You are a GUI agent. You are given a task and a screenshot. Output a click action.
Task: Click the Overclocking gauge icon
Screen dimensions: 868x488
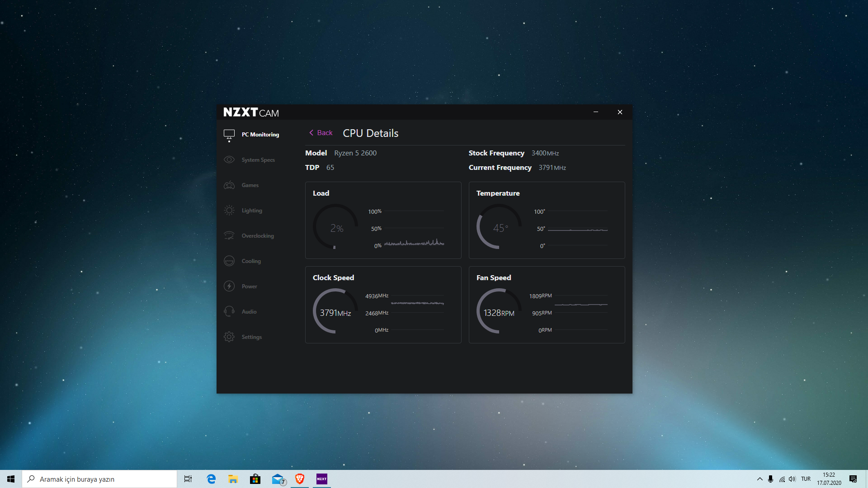click(x=229, y=236)
